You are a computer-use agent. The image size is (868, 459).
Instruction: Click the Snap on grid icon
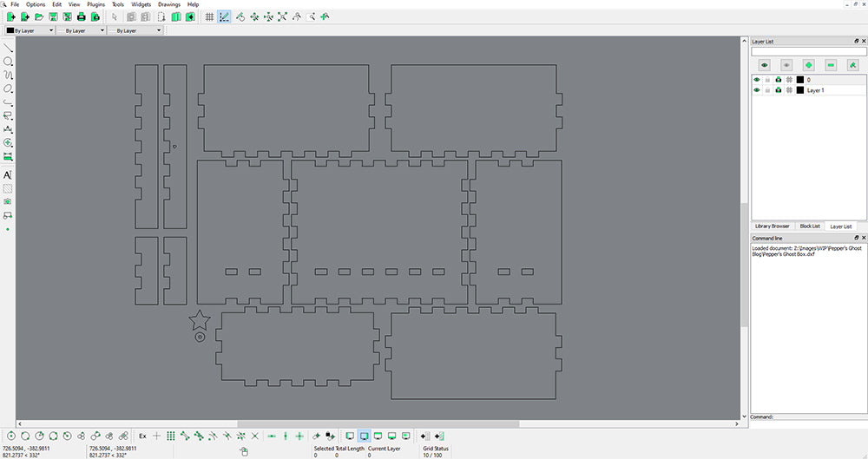[171, 436]
